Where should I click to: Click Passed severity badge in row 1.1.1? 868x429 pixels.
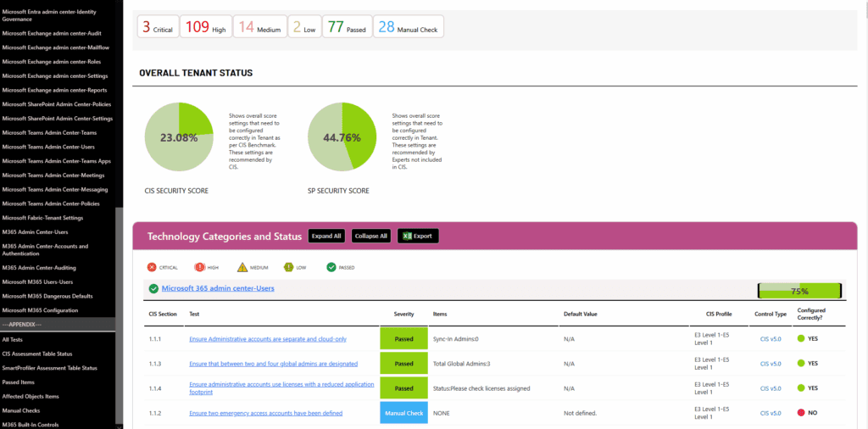click(404, 339)
